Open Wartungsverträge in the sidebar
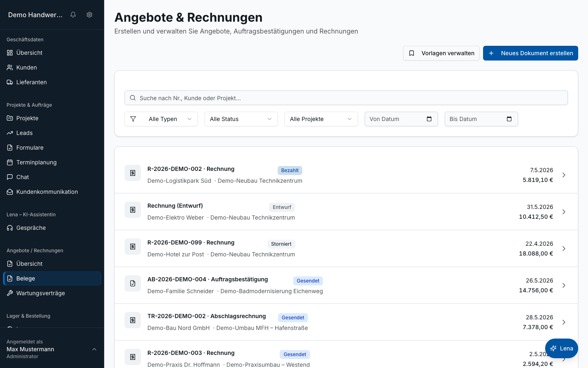Viewport: 588px width, 368px height. tap(52, 293)
